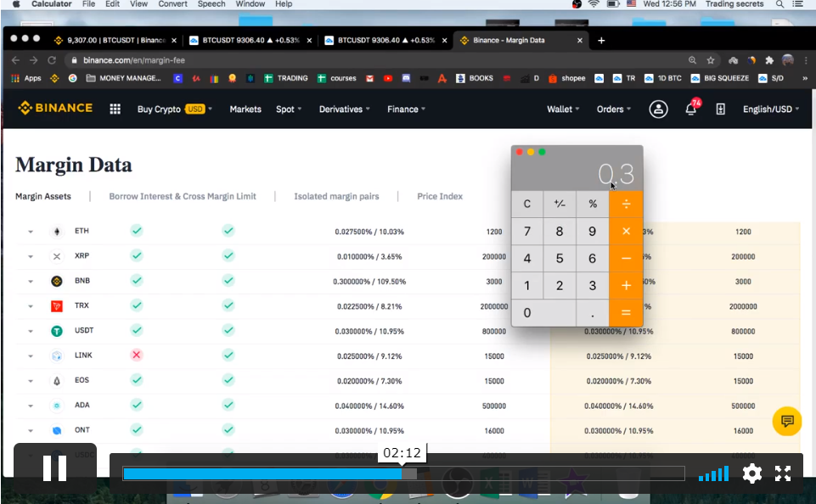Open the Derivatives dropdown menu
The height and width of the screenshot is (504, 816).
pyautogui.click(x=345, y=109)
